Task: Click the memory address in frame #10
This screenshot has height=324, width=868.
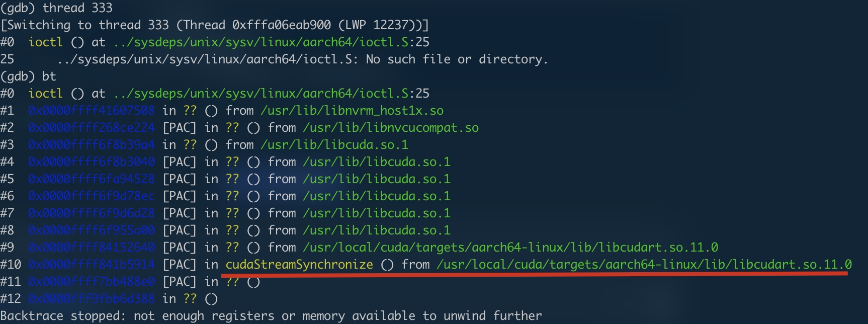Action: coord(92,265)
